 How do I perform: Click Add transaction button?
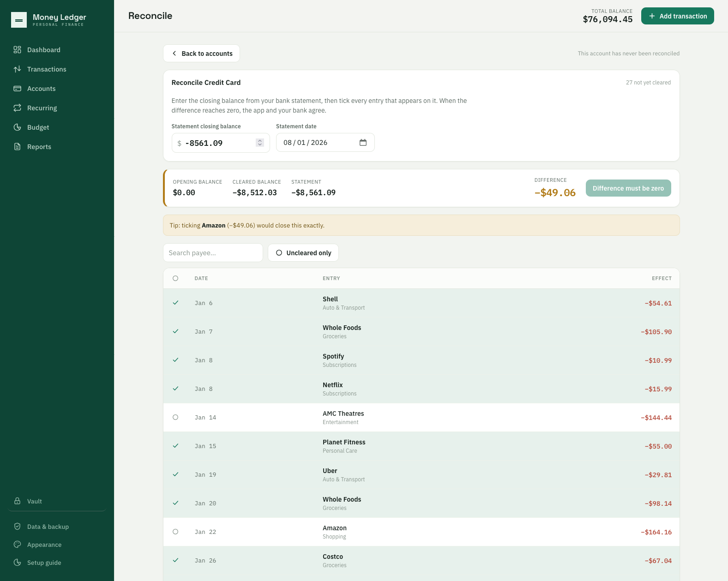677,16
